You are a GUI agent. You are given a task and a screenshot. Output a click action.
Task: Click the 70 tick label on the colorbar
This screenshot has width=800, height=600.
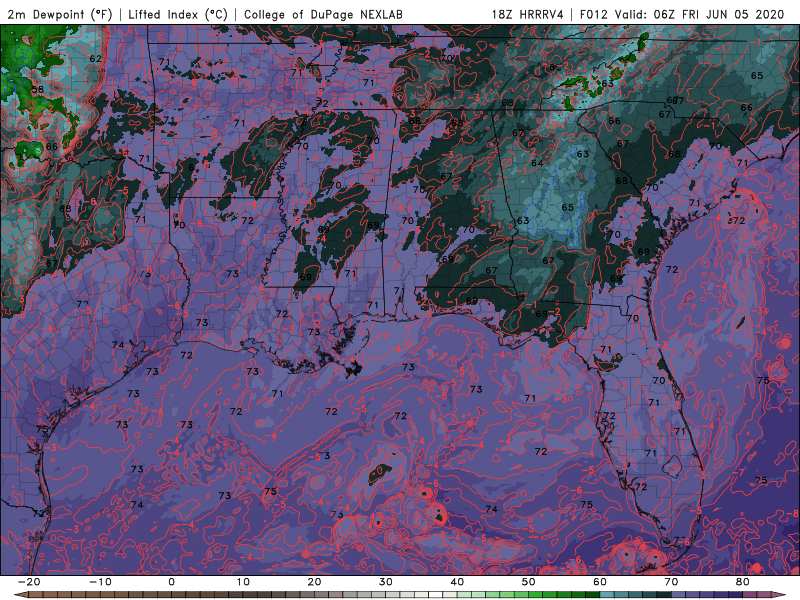(x=671, y=582)
